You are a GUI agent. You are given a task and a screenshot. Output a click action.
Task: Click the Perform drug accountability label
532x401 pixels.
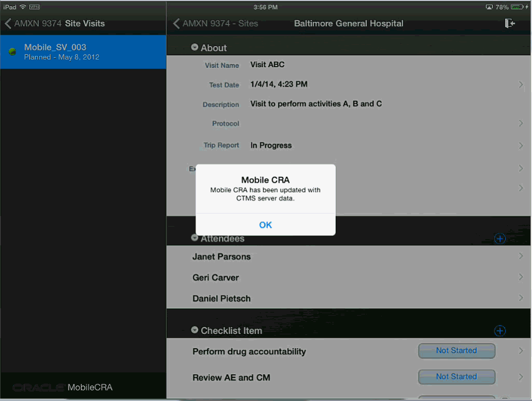click(249, 351)
